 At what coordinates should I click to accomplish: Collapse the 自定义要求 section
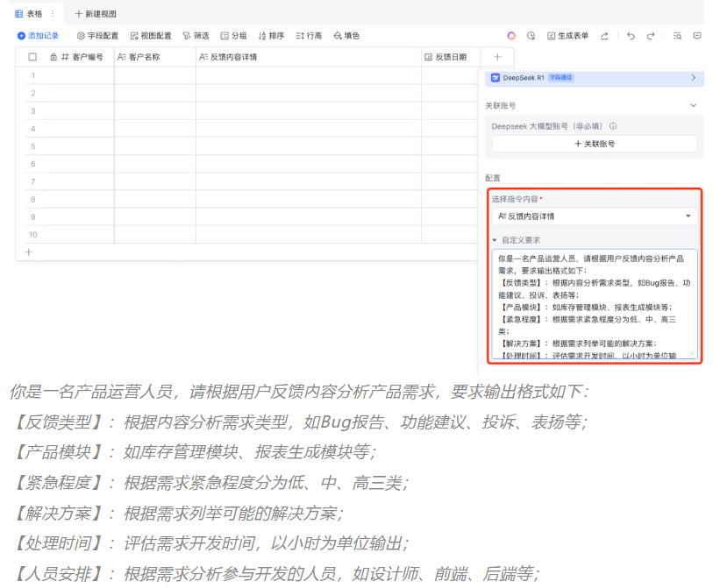click(x=495, y=240)
